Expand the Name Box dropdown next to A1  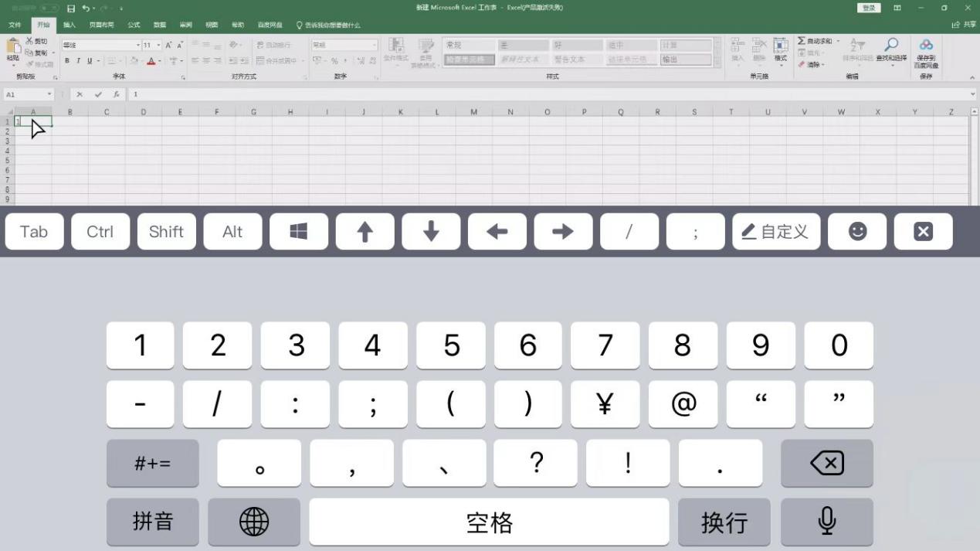[x=49, y=94]
